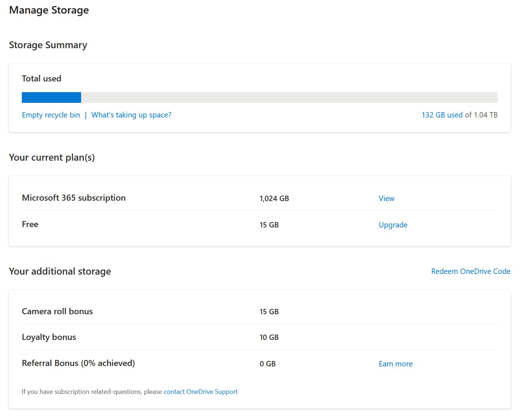Click the Free plan label
The height and width of the screenshot is (416, 532).
(x=30, y=224)
